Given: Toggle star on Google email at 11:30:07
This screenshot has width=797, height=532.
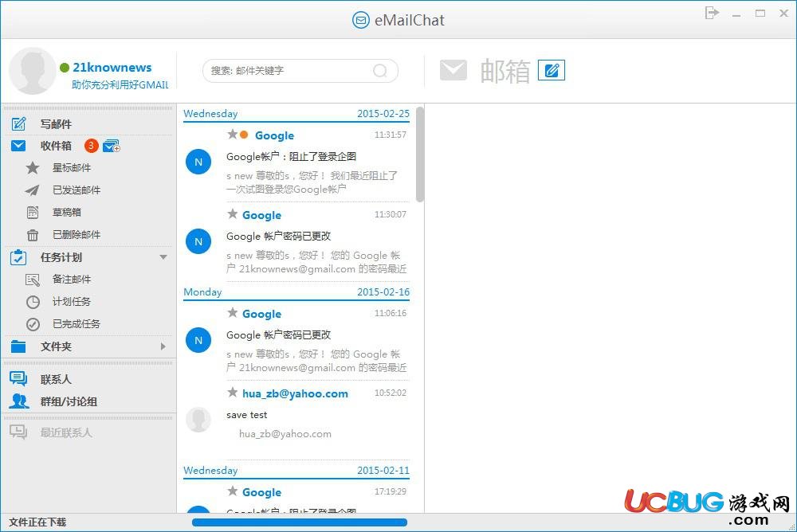Looking at the screenshot, I should [232, 214].
